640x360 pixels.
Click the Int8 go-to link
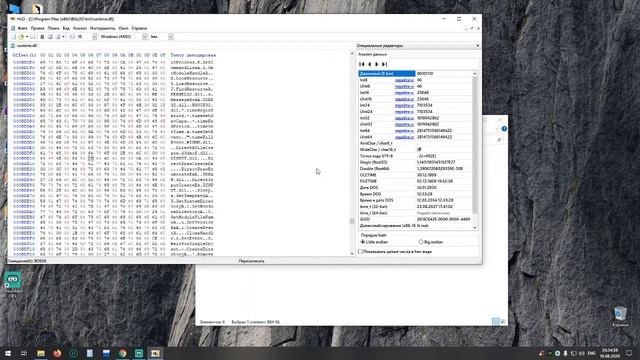(x=404, y=80)
